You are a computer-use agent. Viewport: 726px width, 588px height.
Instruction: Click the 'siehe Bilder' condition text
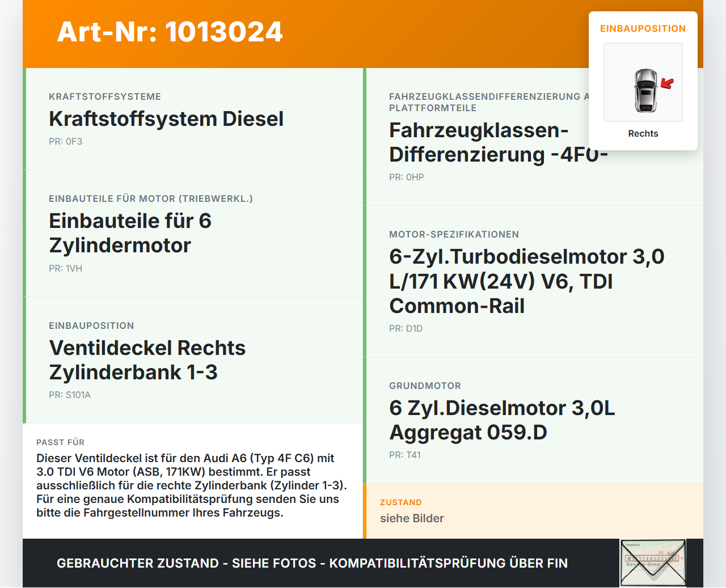point(412,518)
